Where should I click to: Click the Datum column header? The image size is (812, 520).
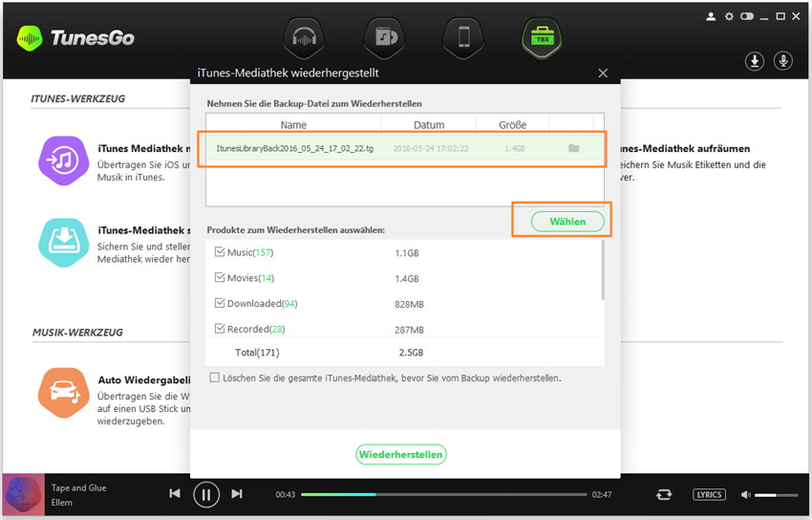[429, 125]
